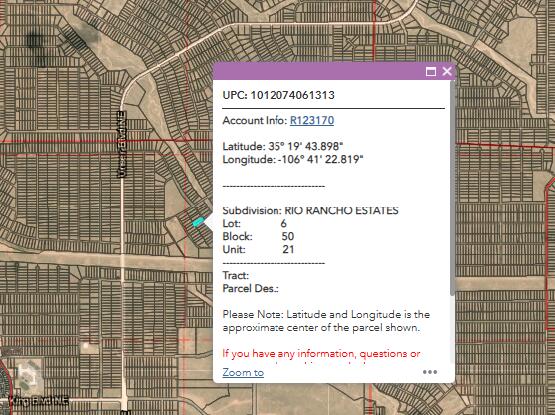Open the popup's three-dot more options menu

point(430,372)
